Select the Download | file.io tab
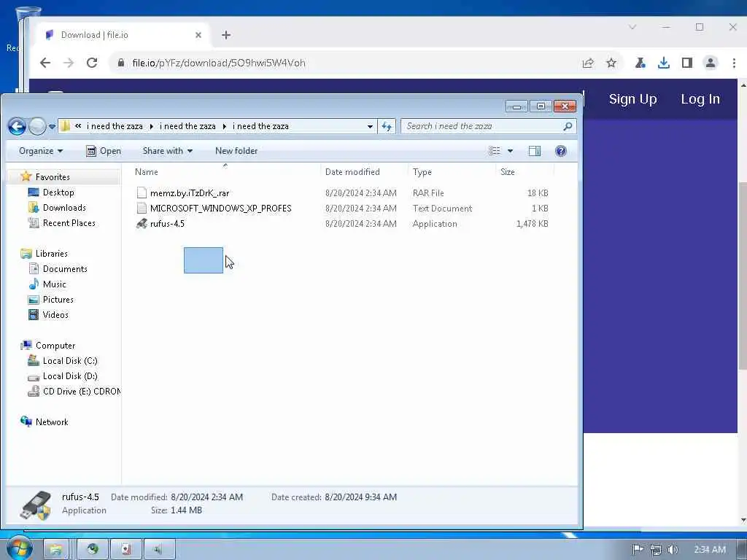 (x=123, y=35)
